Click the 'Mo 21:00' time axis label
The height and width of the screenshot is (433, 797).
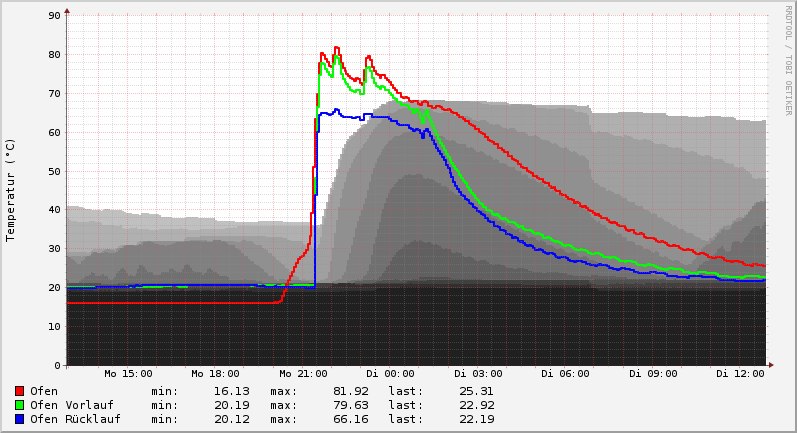[303, 374]
